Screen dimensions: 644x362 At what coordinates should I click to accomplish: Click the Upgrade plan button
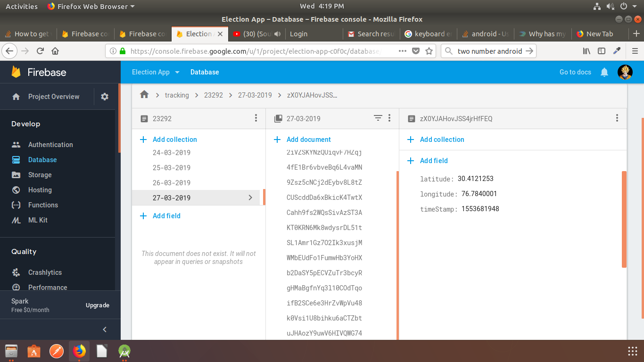[98, 305]
